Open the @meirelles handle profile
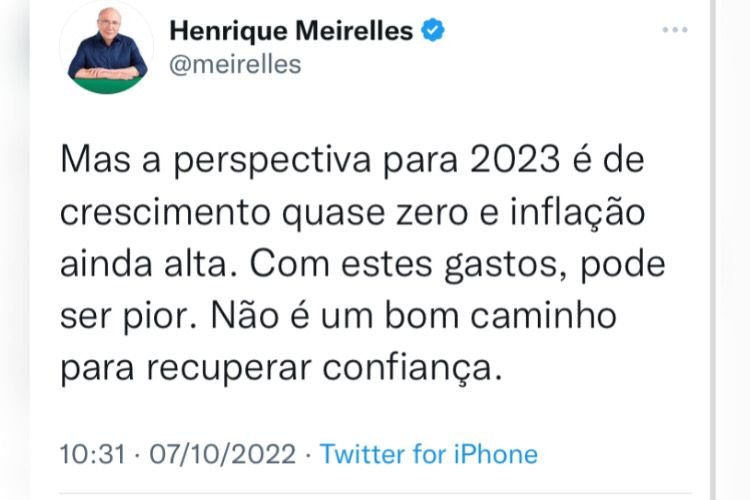This screenshot has height=500, width=750. click(x=235, y=65)
